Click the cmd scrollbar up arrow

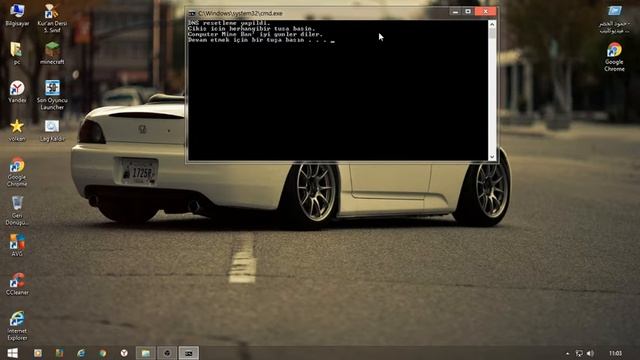(x=492, y=24)
